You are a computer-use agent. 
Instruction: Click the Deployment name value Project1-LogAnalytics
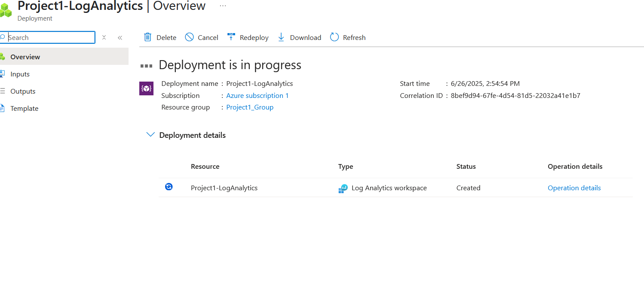(260, 83)
